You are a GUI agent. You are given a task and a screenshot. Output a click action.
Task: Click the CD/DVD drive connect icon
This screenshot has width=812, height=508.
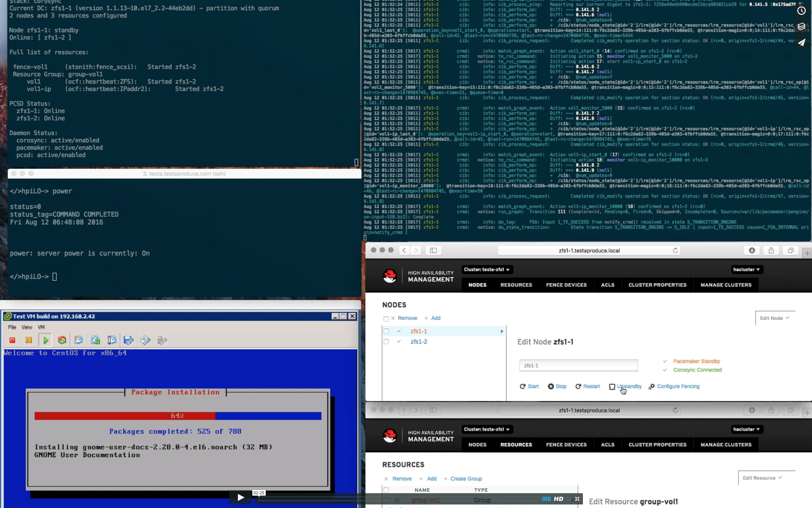click(145, 340)
